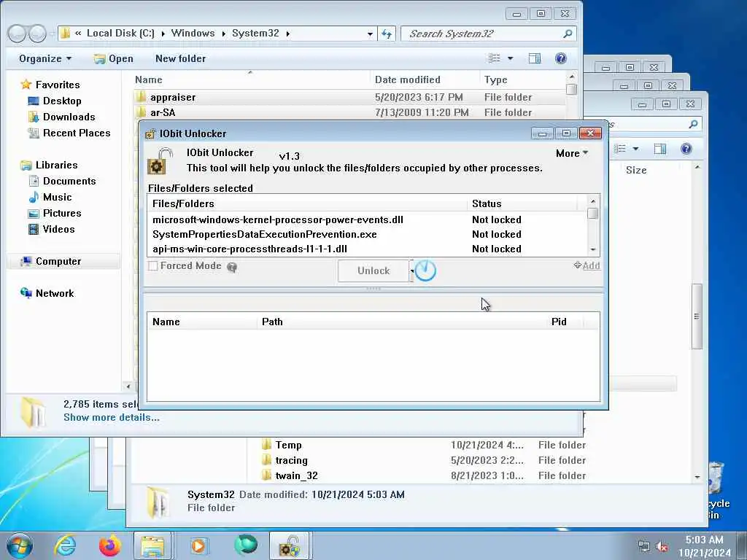Click the change view icon in System32 window

pos(495,58)
